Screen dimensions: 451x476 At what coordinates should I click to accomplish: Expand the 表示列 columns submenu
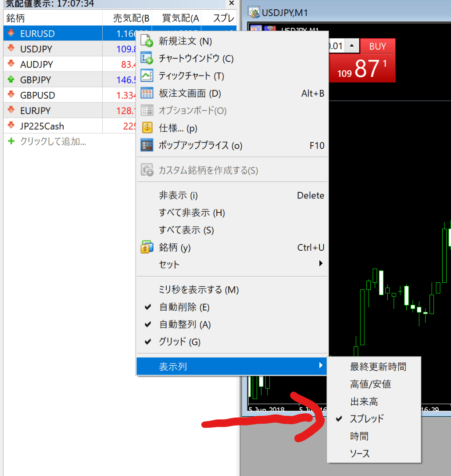click(x=233, y=366)
